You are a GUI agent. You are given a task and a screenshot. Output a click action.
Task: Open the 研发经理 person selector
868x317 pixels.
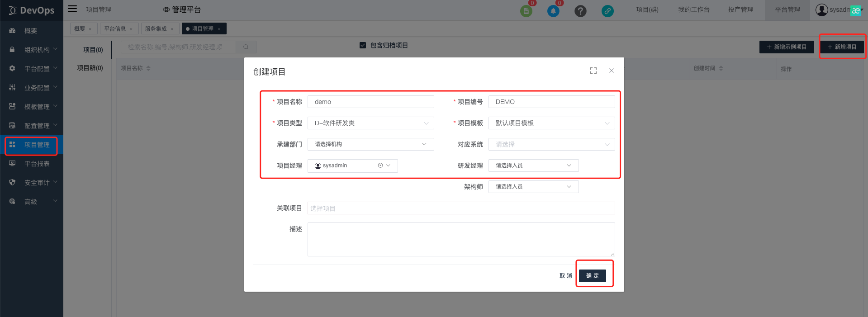pyautogui.click(x=533, y=166)
